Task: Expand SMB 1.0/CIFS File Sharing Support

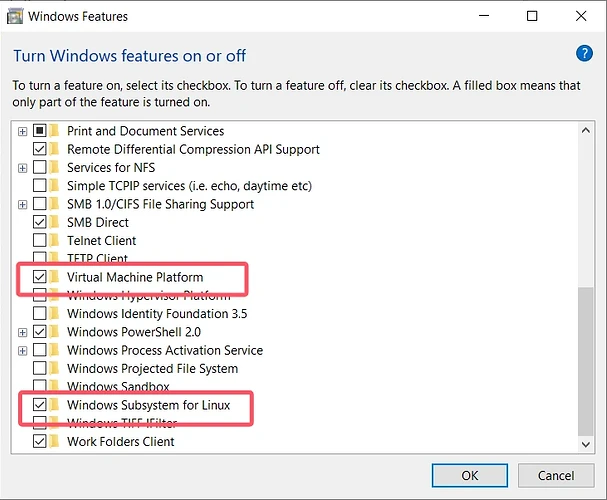Action: [22, 204]
